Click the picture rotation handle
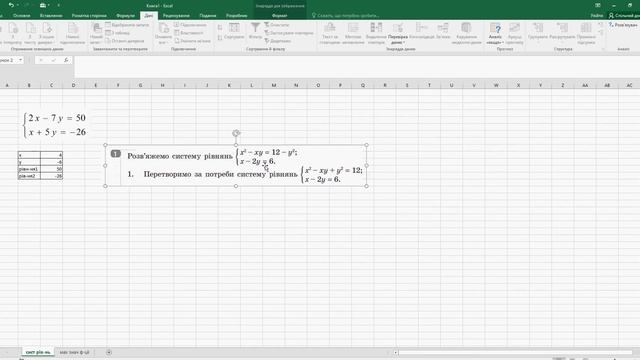640x360 pixels. point(236,133)
